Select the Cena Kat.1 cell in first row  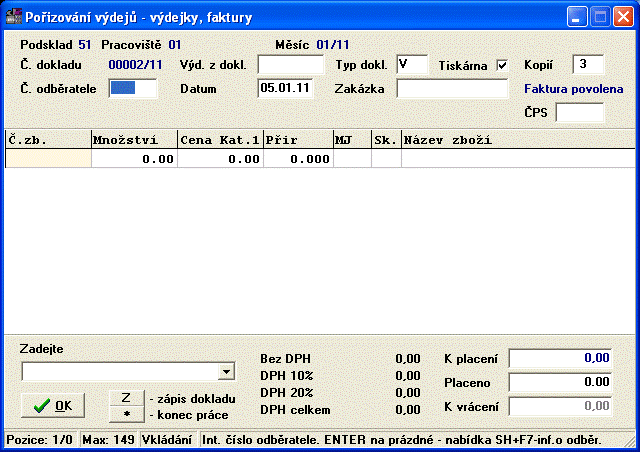(220, 158)
